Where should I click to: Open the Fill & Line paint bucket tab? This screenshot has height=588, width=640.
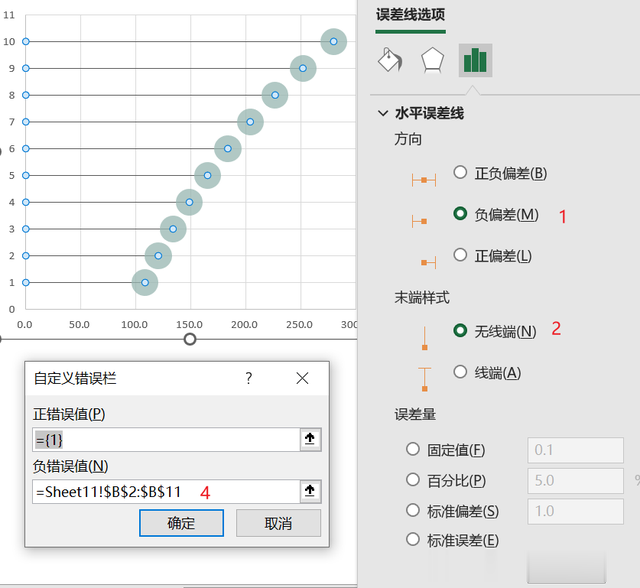[389, 61]
